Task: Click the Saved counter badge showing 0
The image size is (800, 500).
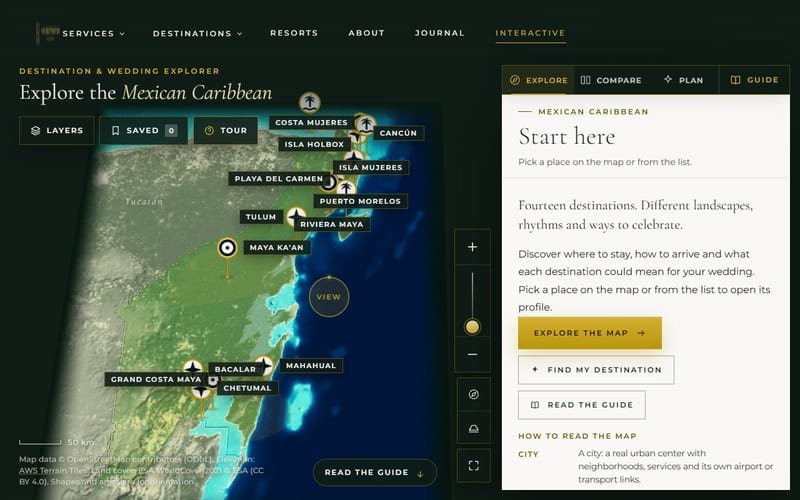Action: click(x=171, y=131)
